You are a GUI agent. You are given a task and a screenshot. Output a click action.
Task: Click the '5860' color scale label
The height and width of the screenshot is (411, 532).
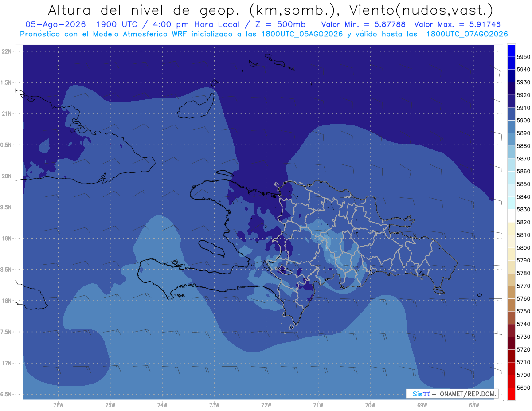pos(523,171)
